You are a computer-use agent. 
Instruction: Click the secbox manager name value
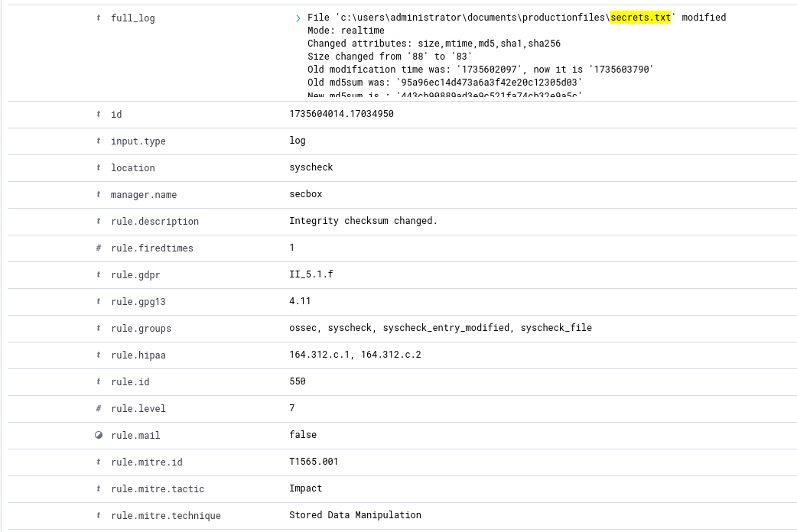tap(305, 193)
